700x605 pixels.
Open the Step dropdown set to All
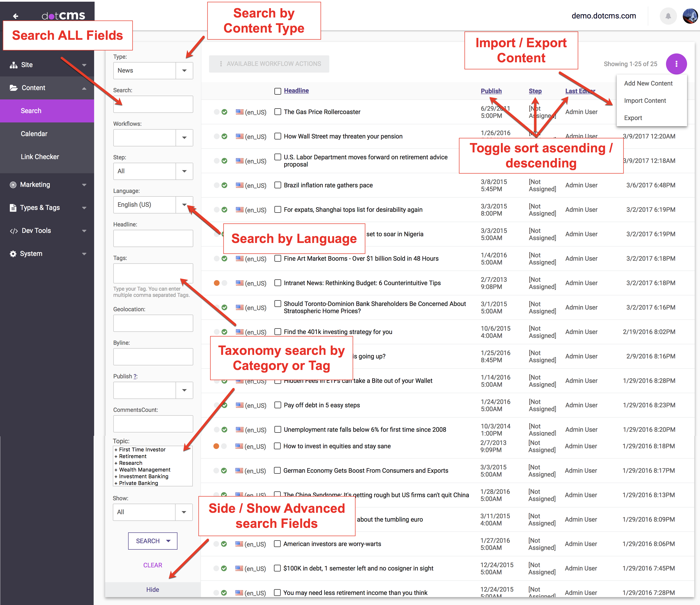point(184,171)
